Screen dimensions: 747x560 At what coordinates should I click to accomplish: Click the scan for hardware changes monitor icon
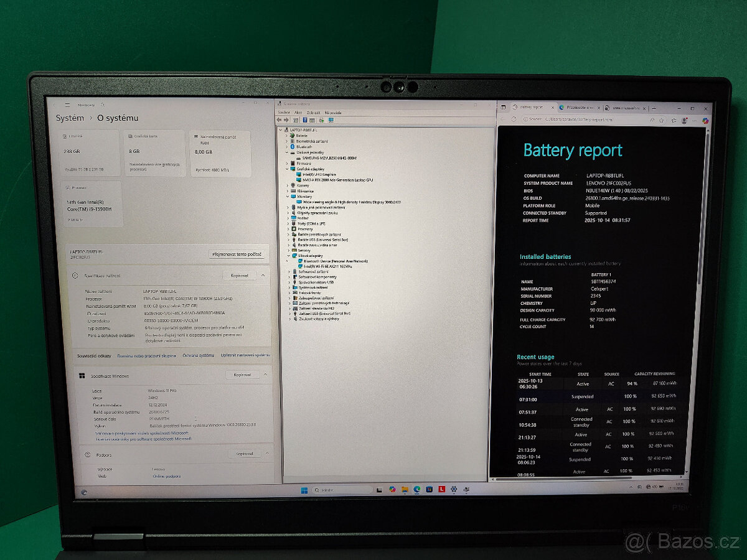pos(331,120)
